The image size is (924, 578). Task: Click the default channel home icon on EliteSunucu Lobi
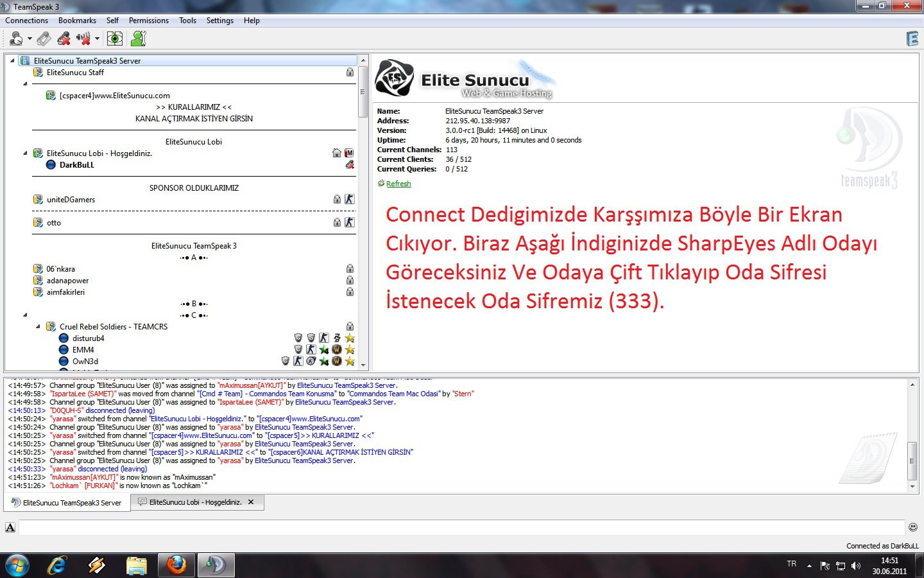point(337,153)
